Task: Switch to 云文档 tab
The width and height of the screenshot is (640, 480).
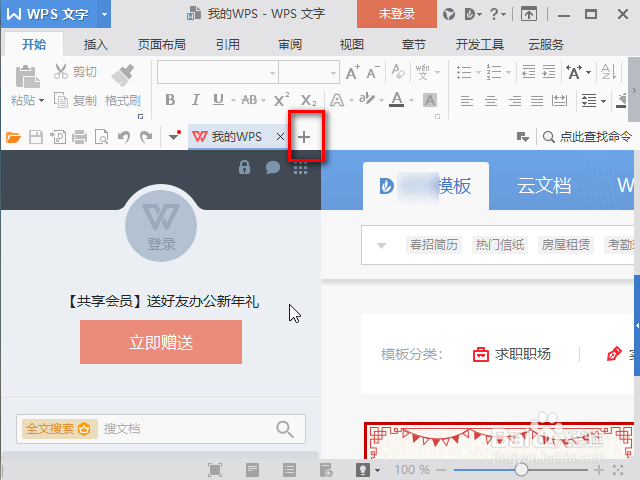Action: click(x=544, y=186)
